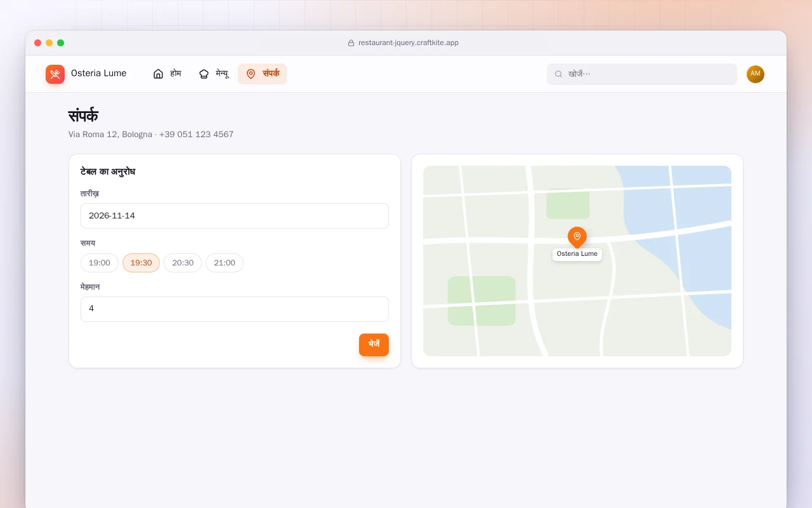This screenshot has width=812, height=508.
Task: Focus the मेहमान guests field
Action: (x=235, y=309)
